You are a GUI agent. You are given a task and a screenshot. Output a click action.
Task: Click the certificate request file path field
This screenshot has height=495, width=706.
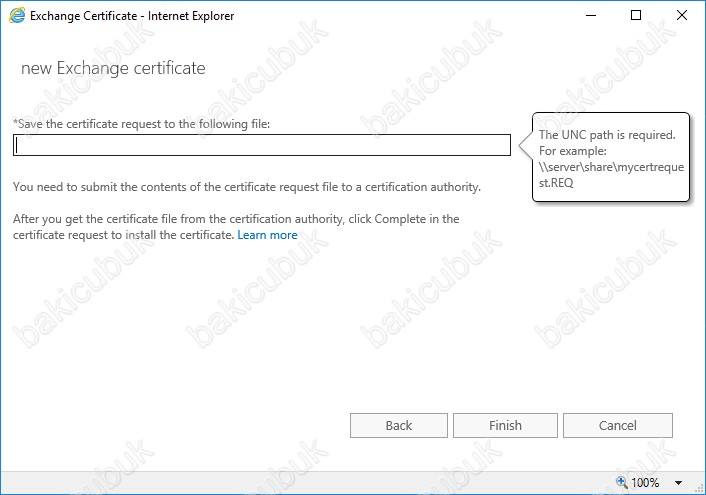(262, 145)
